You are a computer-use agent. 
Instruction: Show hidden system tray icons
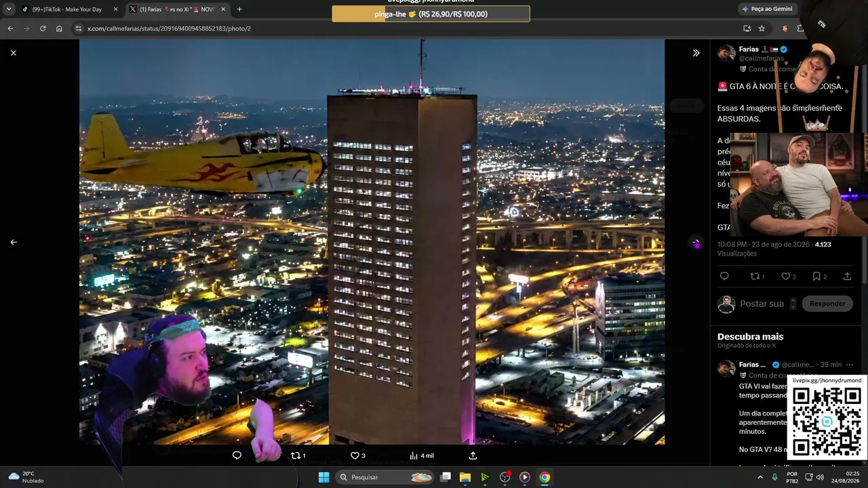point(760,477)
